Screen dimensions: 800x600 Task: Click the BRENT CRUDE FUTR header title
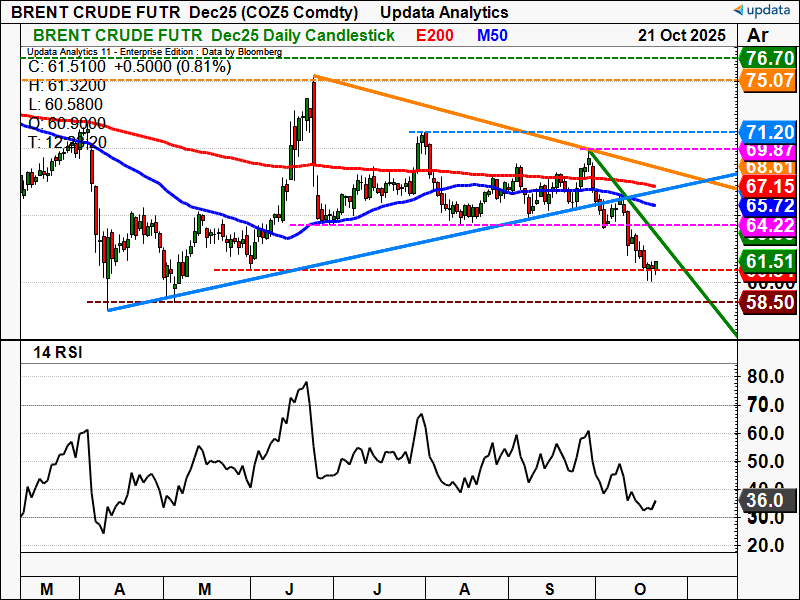click(x=95, y=12)
